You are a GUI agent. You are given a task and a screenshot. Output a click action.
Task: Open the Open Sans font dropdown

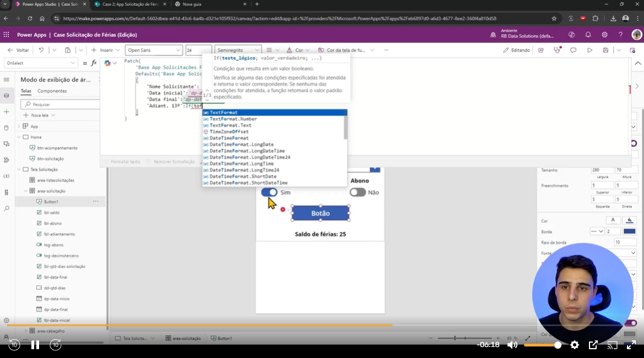(154, 50)
